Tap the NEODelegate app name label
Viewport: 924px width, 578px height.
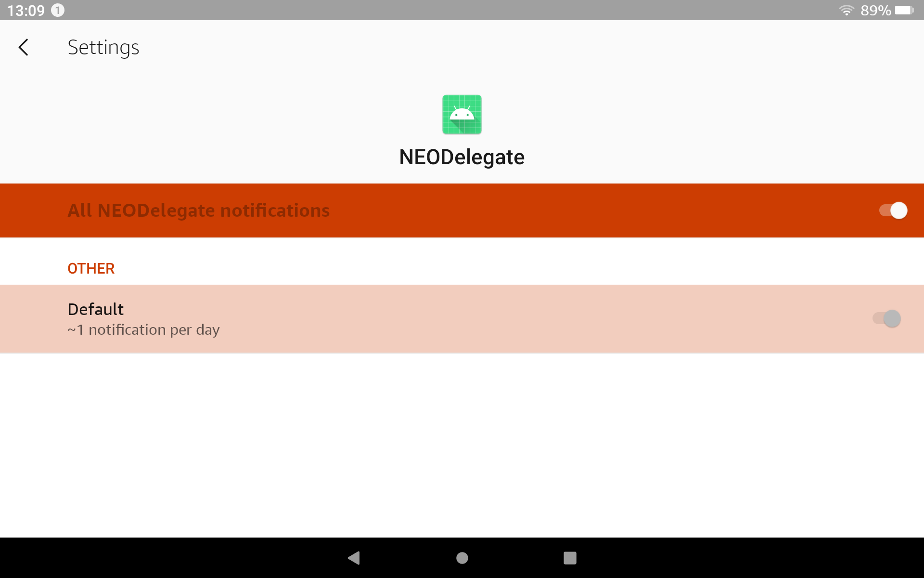coord(462,157)
